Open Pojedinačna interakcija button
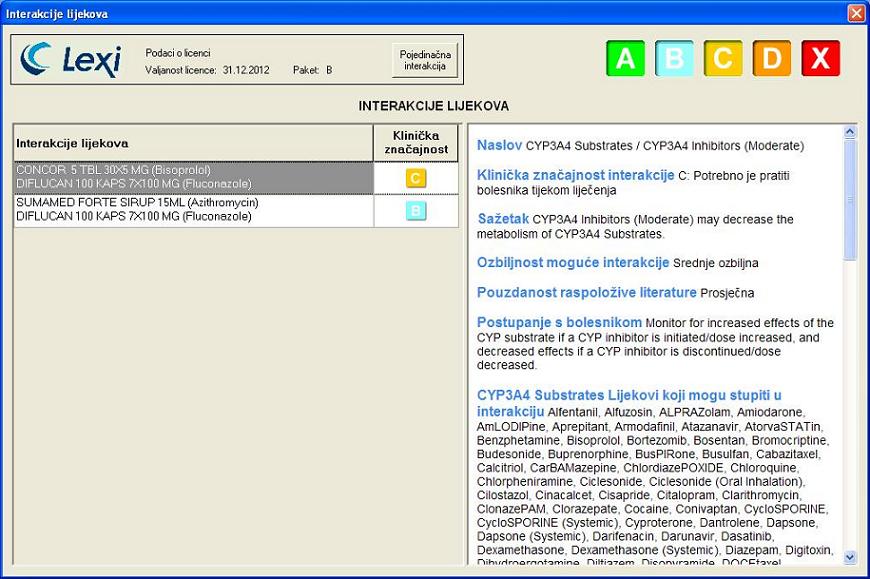Viewport: 870px width, 579px height. (x=425, y=60)
